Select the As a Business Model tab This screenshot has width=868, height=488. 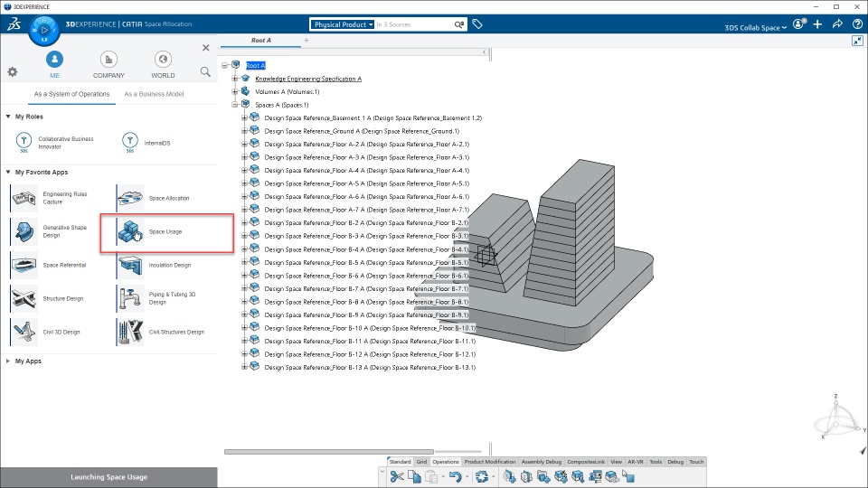154,94
